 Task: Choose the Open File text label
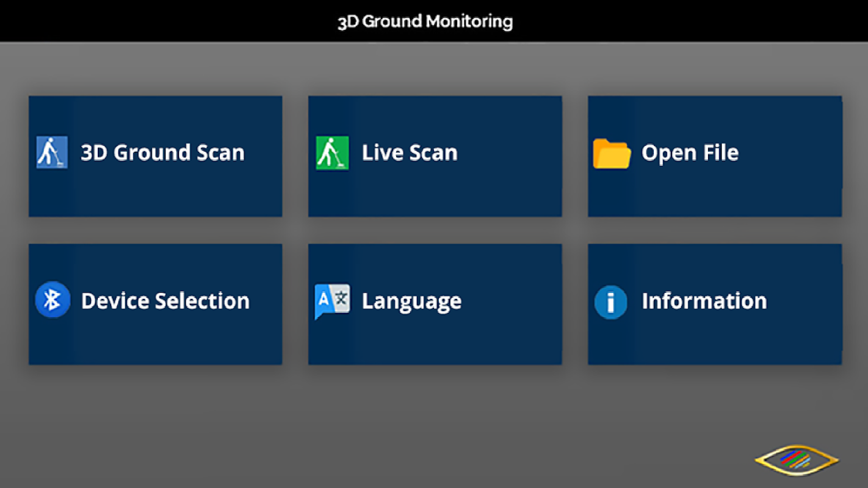[x=690, y=152]
